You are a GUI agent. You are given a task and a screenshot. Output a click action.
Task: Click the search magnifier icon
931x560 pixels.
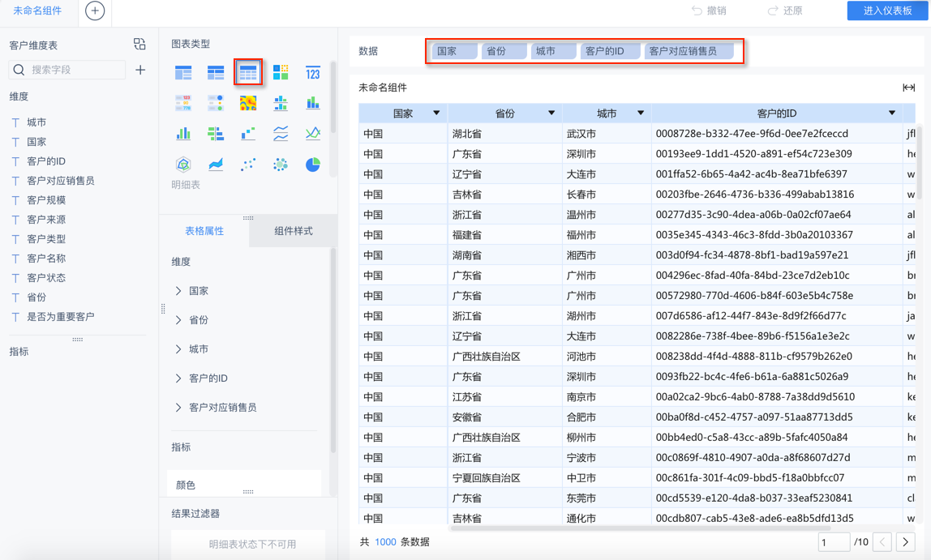(19, 70)
